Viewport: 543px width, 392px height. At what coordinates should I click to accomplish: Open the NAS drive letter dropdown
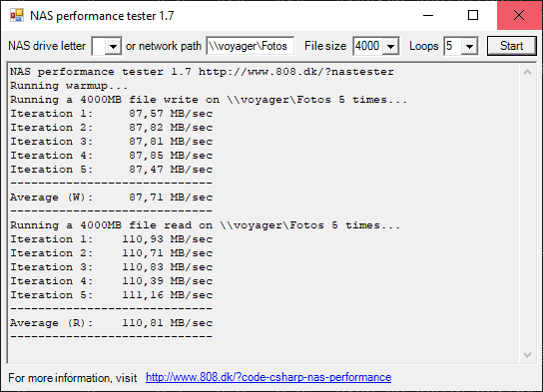[113, 46]
